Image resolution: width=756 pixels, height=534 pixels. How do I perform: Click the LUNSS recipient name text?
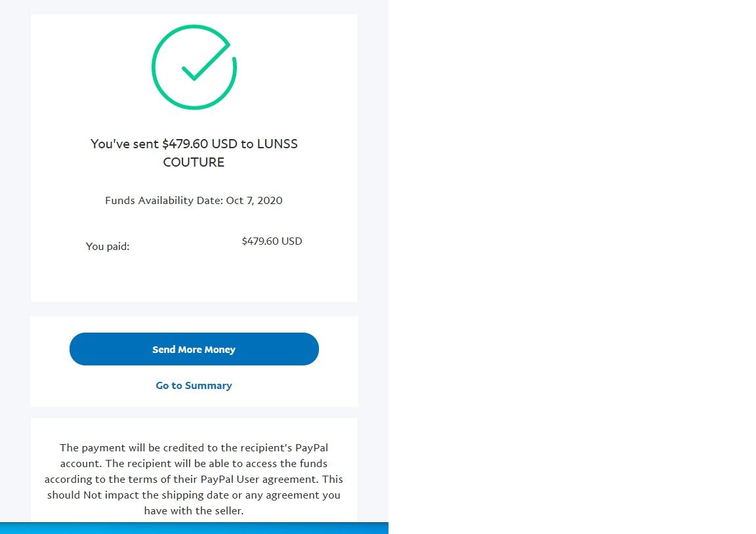click(x=277, y=144)
